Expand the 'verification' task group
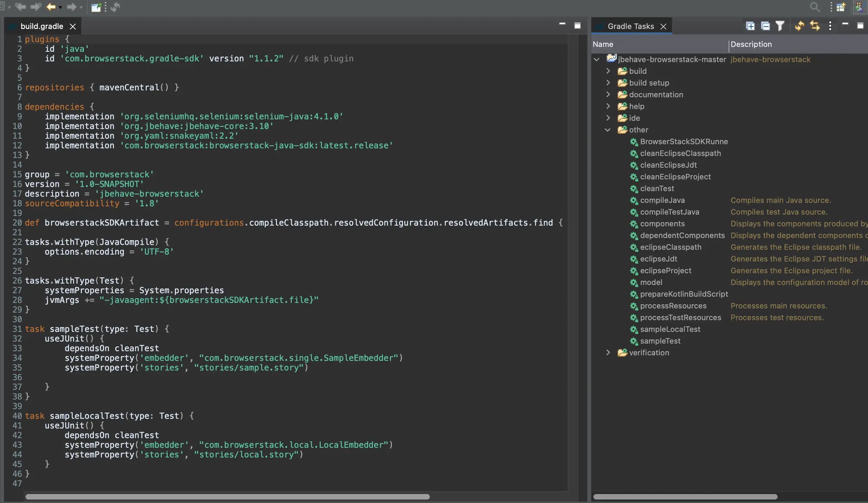 point(608,353)
